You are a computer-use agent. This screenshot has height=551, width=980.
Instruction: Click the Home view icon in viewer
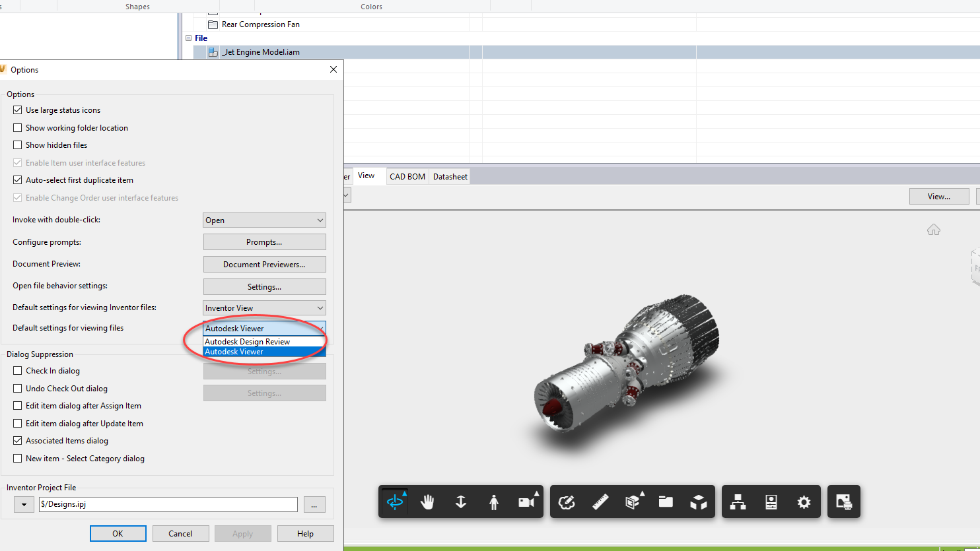point(934,230)
